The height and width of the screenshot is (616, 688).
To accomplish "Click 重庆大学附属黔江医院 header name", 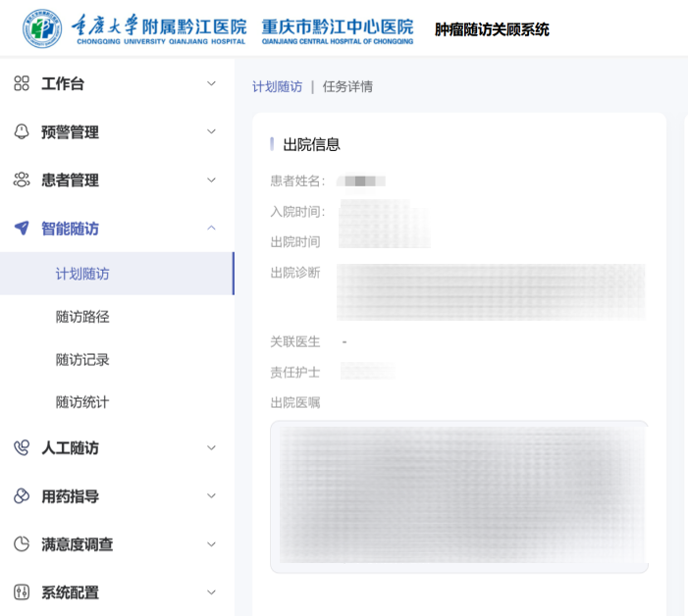I will coord(159,29).
